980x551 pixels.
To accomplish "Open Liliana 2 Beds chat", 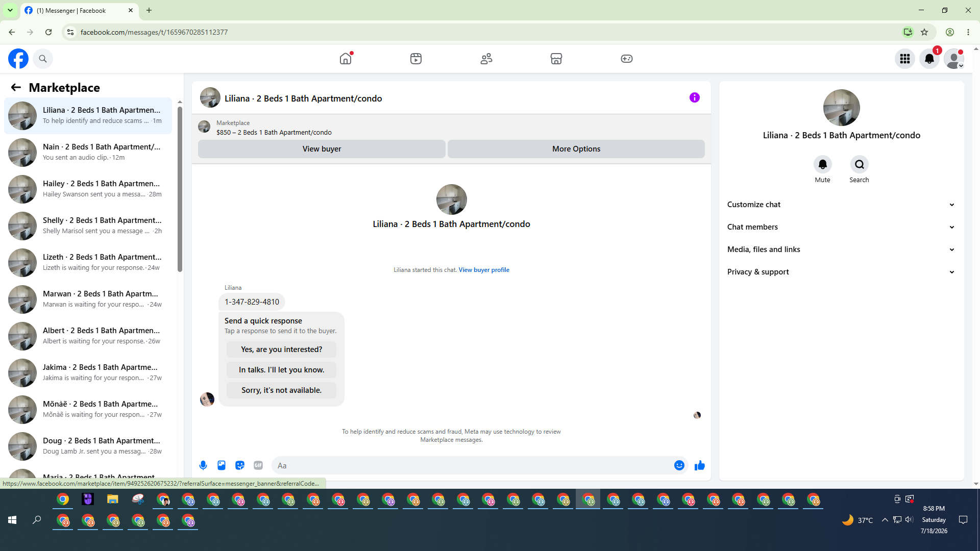I will pyautogui.click(x=88, y=116).
